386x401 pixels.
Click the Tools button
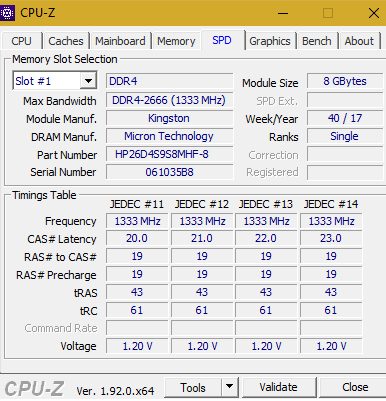[x=193, y=388]
